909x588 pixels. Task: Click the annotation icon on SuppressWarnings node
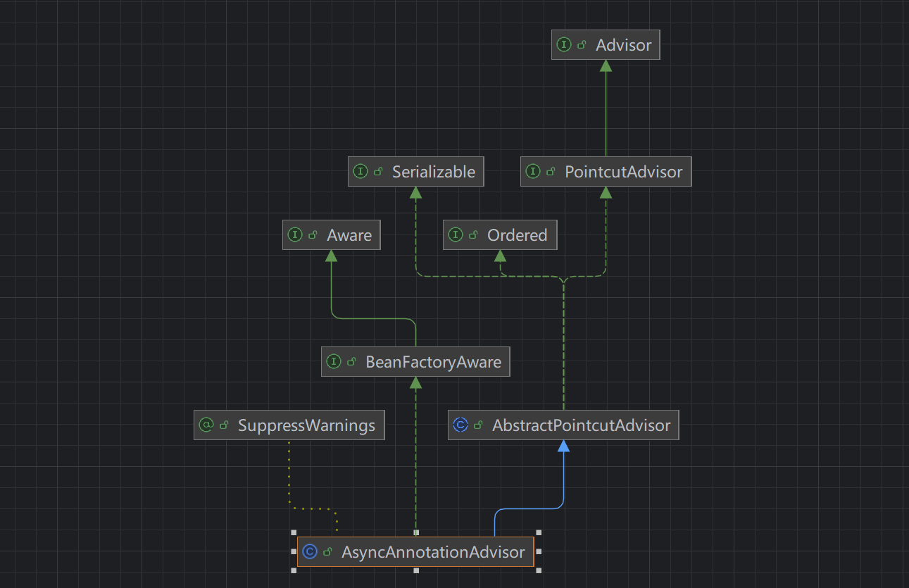(206, 425)
